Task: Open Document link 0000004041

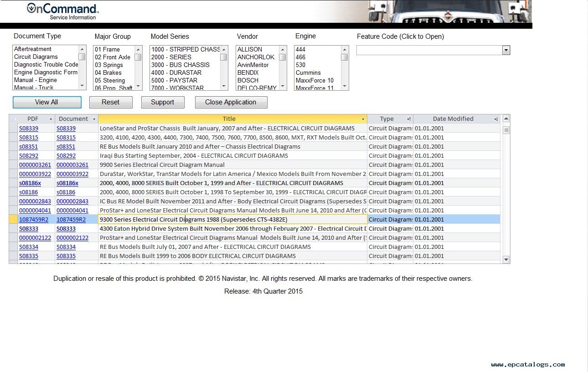Action: [x=72, y=211]
